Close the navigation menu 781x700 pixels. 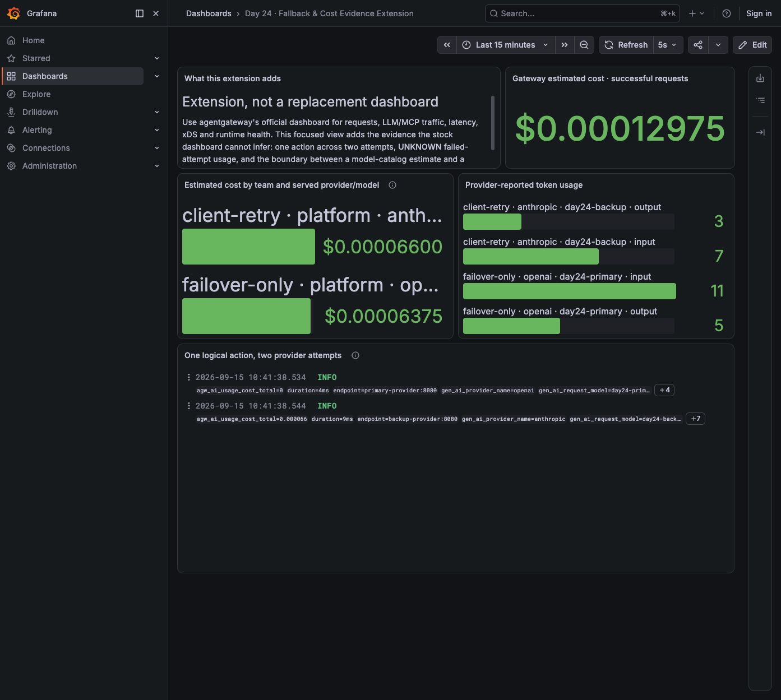click(x=156, y=13)
